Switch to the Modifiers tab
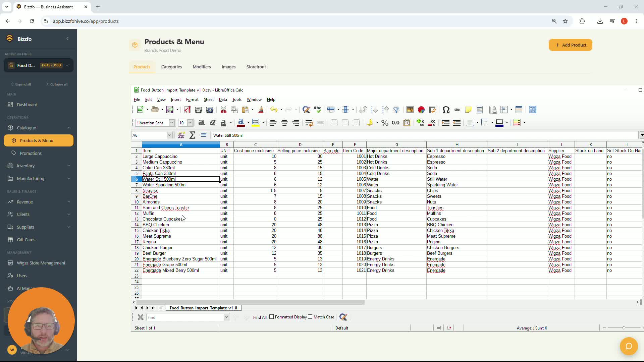 pos(202,67)
